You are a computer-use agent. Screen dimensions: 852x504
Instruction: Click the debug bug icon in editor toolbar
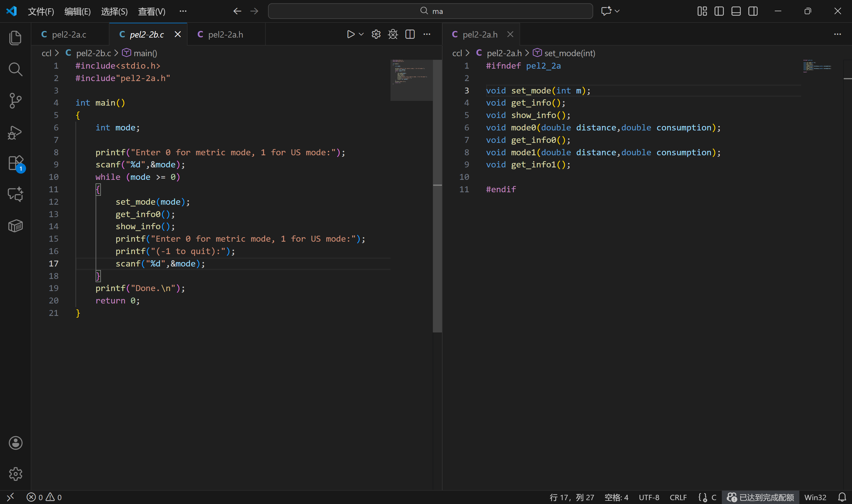tap(393, 34)
